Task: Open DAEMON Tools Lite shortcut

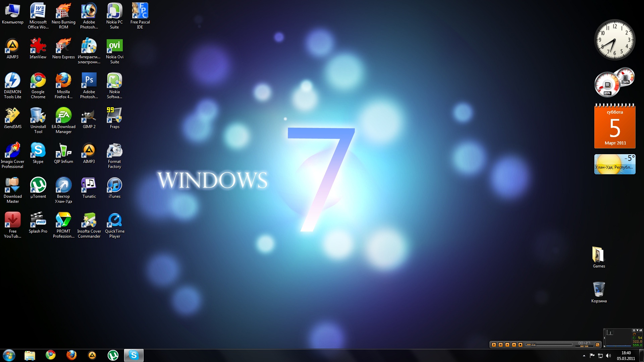Action: pos(12,81)
